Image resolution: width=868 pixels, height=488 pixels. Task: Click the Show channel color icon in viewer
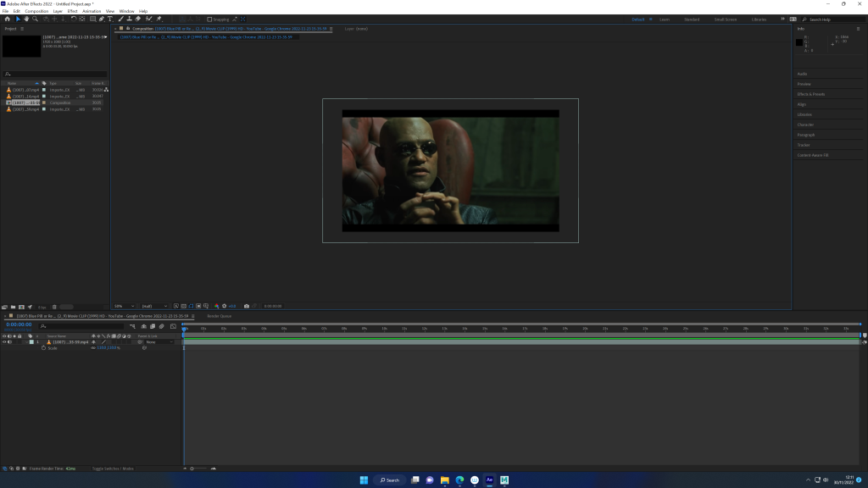pos(216,306)
